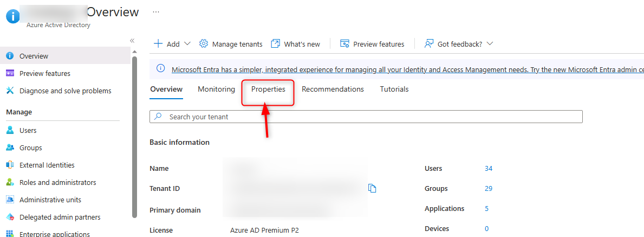
Task: Click the Delegated admin partners icon
Action: [x=10, y=217]
